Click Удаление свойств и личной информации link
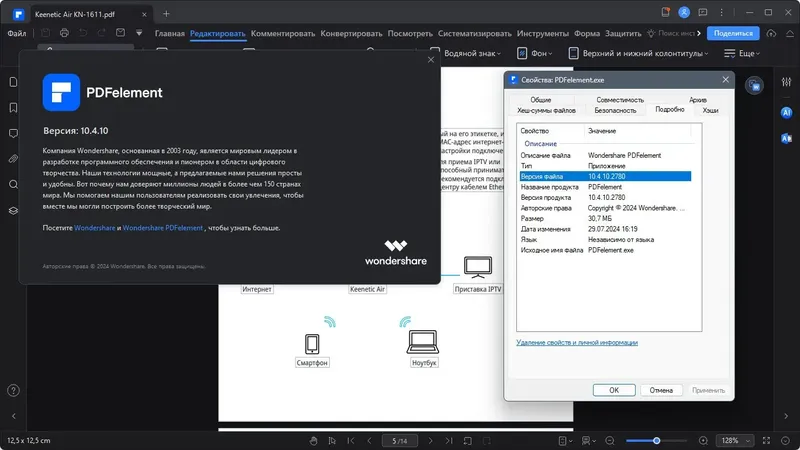800x450 pixels. pyautogui.click(x=577, y=342)
